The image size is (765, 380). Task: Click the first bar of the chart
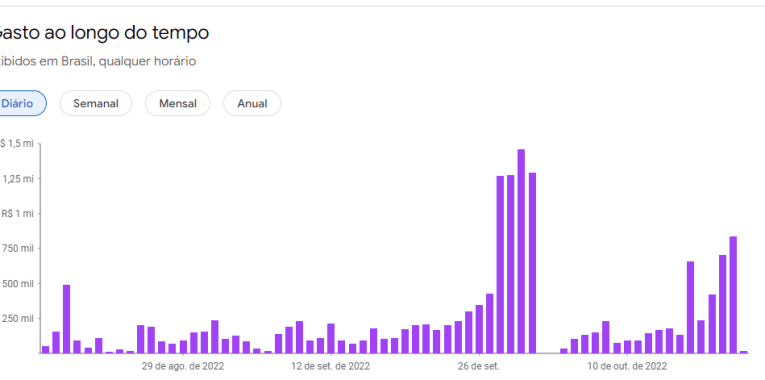(45, 349)
